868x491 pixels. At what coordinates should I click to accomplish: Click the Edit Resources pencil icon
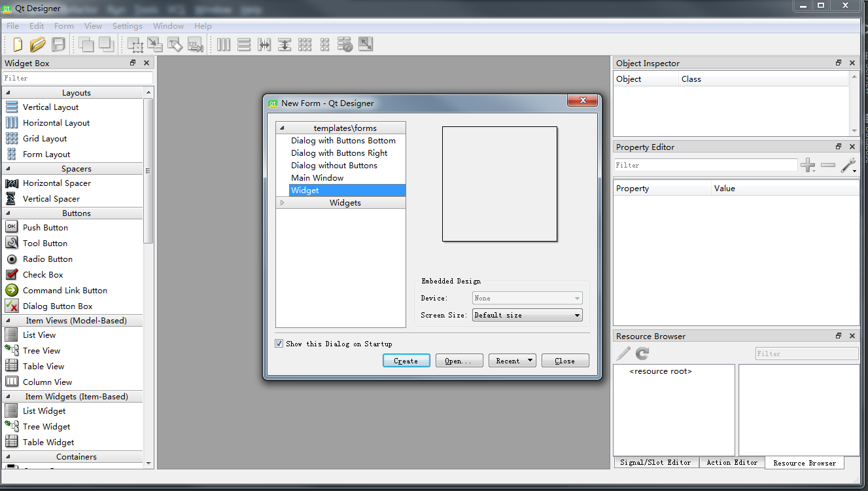click(623, 354)
